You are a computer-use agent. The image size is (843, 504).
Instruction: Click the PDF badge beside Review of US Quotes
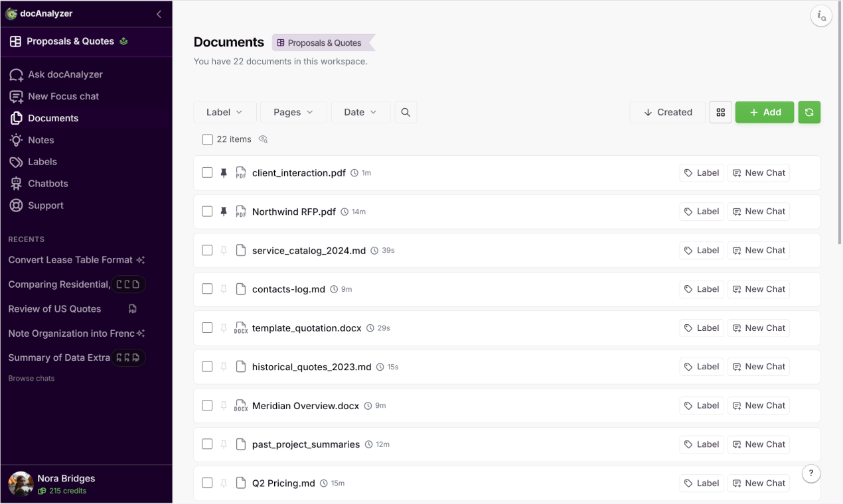pyautogui.click(x=133, y=309)
